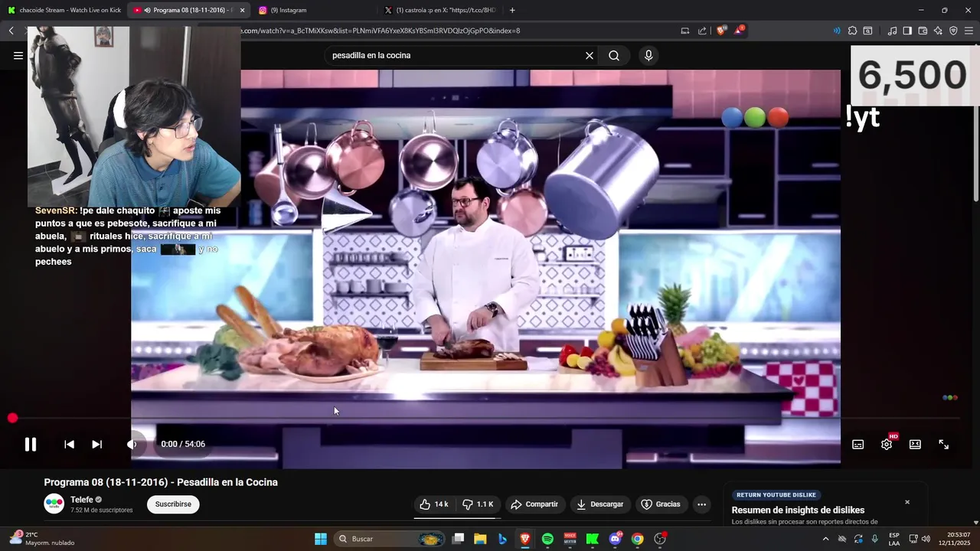Open OBS Studio from the taskbar

click(660, 539)
